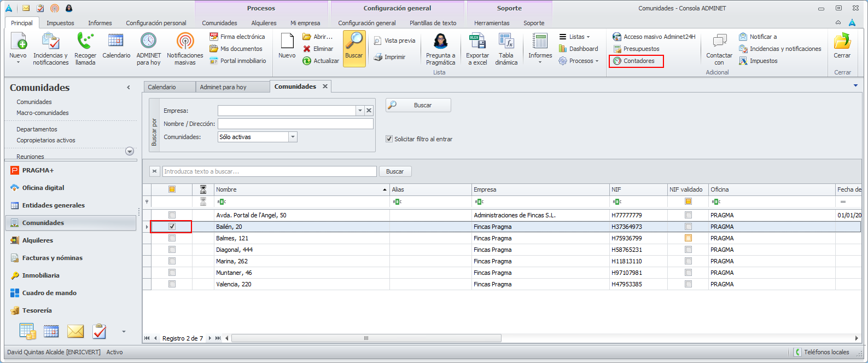
Task: Open the Configuración personal tab
Action: (x=156, y=23)
